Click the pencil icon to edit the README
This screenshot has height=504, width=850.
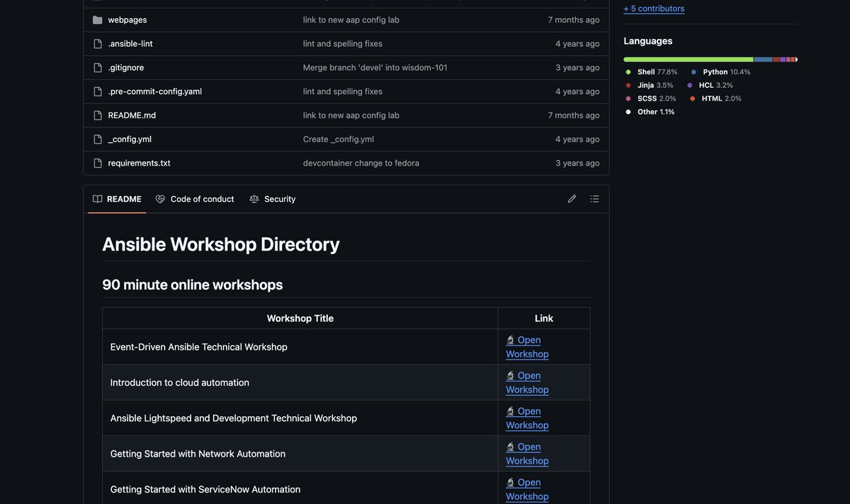[570, 197]
